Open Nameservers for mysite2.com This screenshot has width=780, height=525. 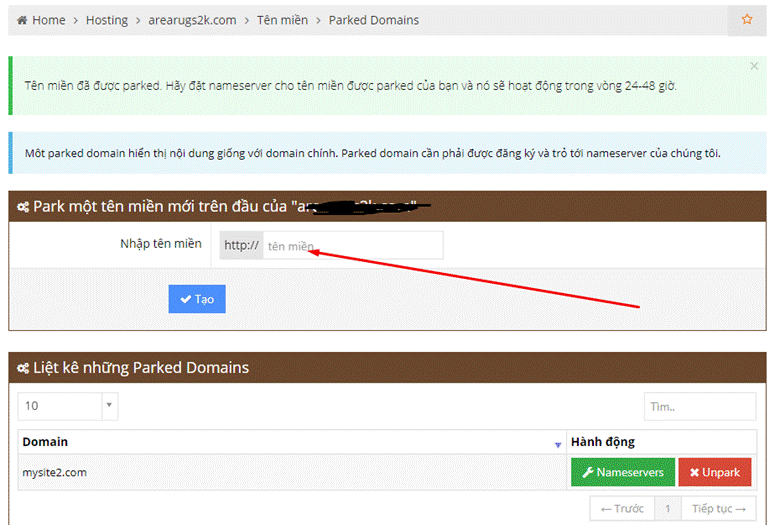click(622, 472)
